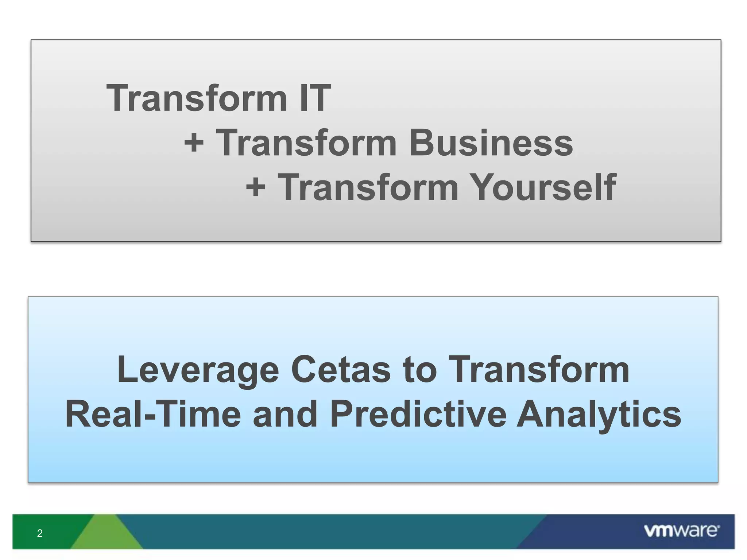
Task: Select the word "Predictive" in blue box
Action: 418,415
